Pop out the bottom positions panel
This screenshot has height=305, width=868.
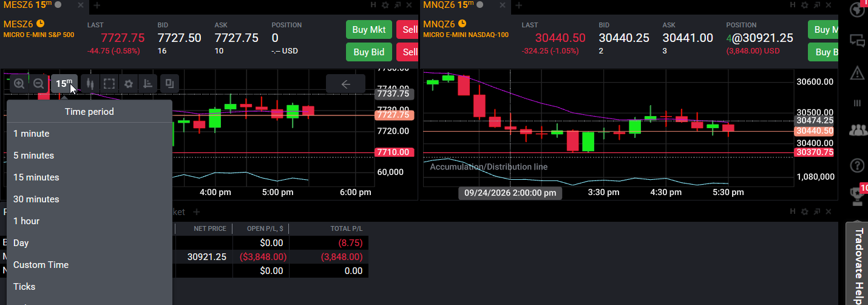[x=816, y=211]
